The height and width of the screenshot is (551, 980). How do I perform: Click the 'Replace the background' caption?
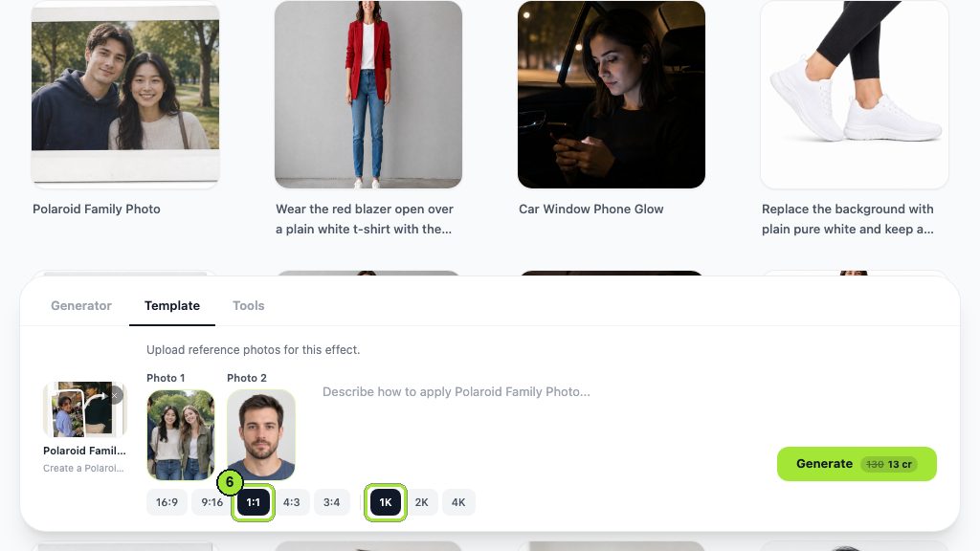pos(848,219)
